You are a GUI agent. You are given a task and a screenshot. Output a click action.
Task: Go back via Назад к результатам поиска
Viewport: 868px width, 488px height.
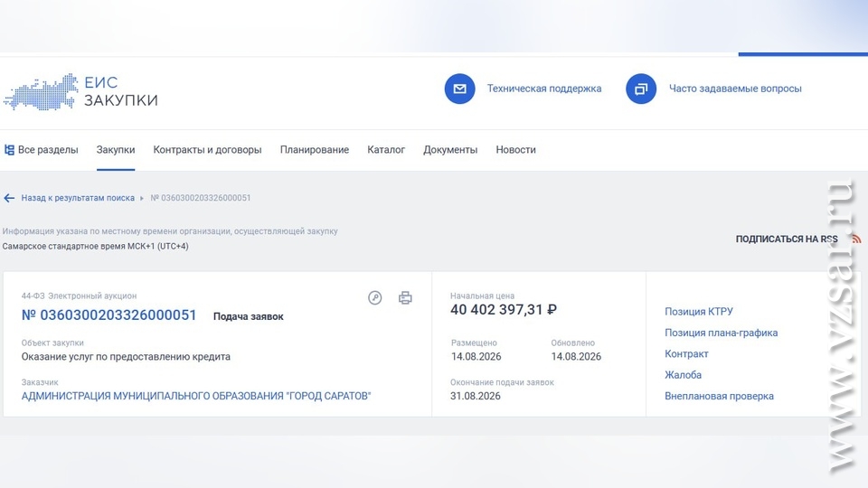78,198
